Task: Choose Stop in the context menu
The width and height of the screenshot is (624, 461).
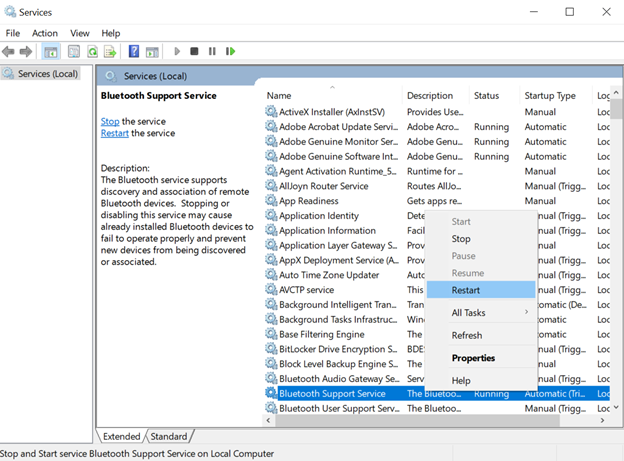Action: point(481,239)
